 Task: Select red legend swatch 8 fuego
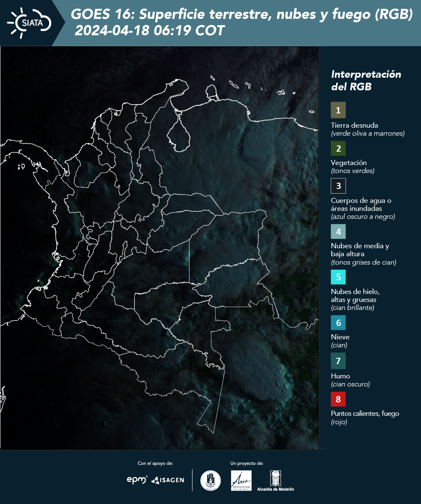pos(338,399)
